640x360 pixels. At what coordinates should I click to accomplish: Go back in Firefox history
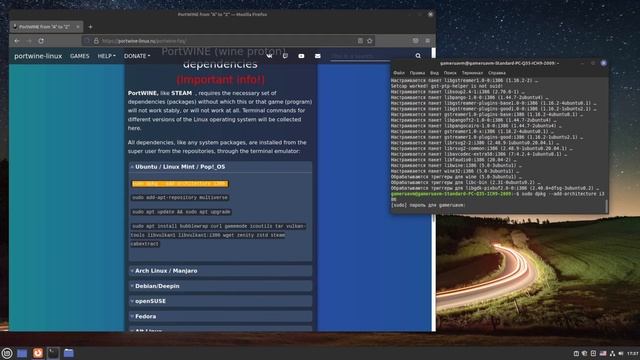point(17,41)
